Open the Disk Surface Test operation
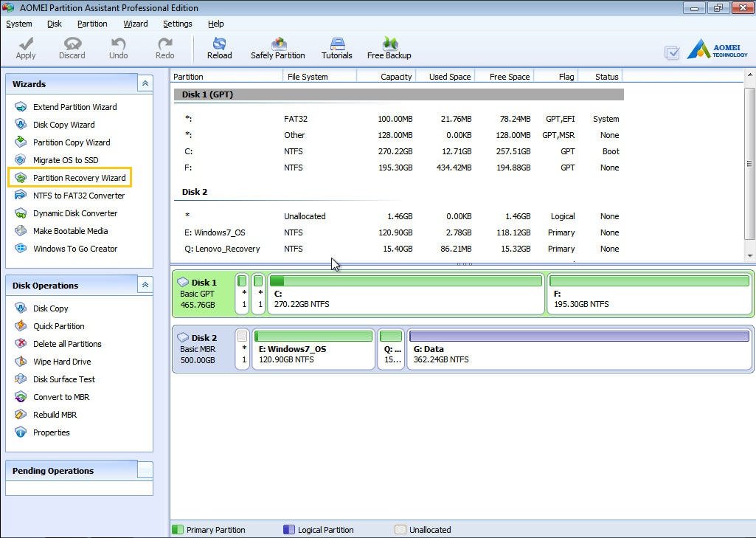The image size is (756, 538). 63,379
